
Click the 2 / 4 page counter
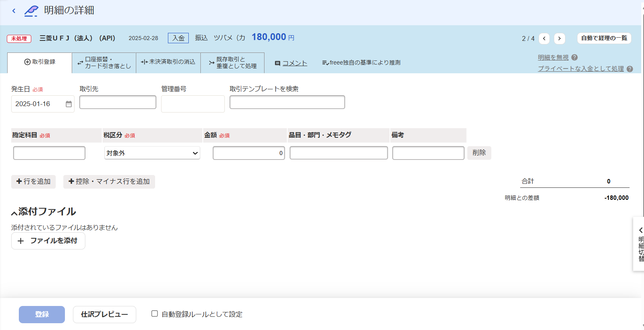click(x=528, y=38)
